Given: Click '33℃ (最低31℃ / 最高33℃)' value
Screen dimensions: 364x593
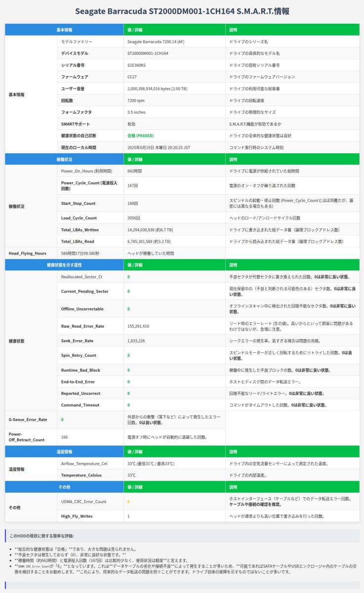Looking at the screenshot, I should pyautogui.click(x=151, y=464).
